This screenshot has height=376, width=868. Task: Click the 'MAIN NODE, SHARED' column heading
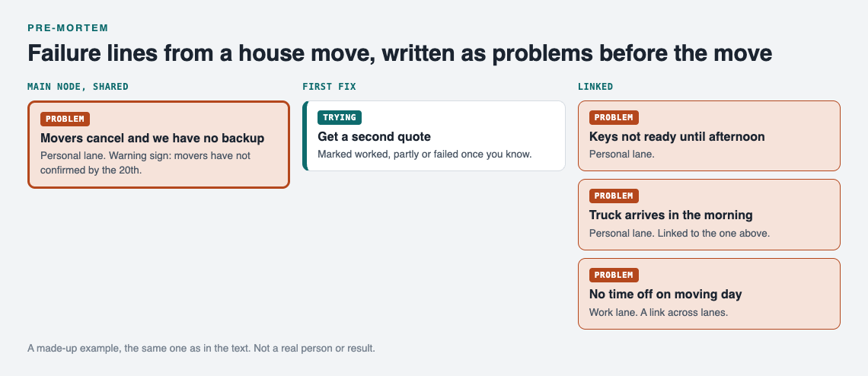click(78, 86)
